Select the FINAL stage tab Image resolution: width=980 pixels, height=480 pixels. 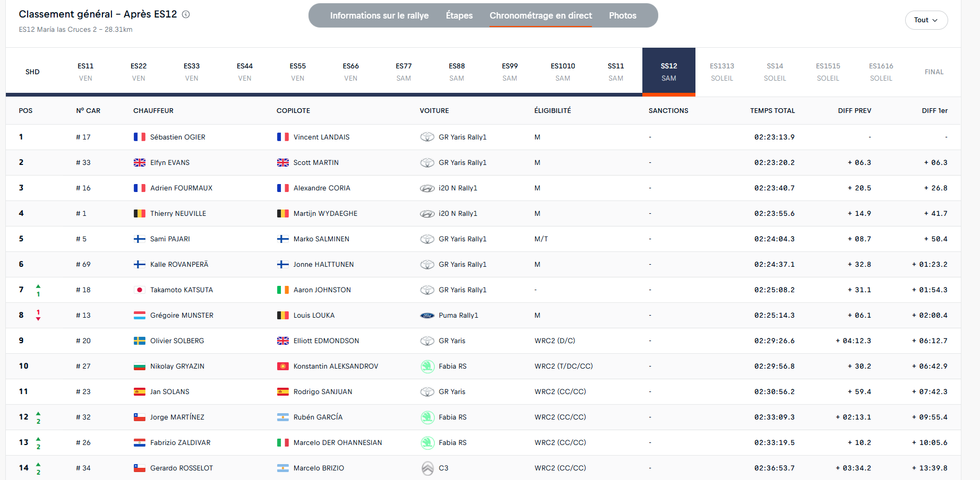934,72
